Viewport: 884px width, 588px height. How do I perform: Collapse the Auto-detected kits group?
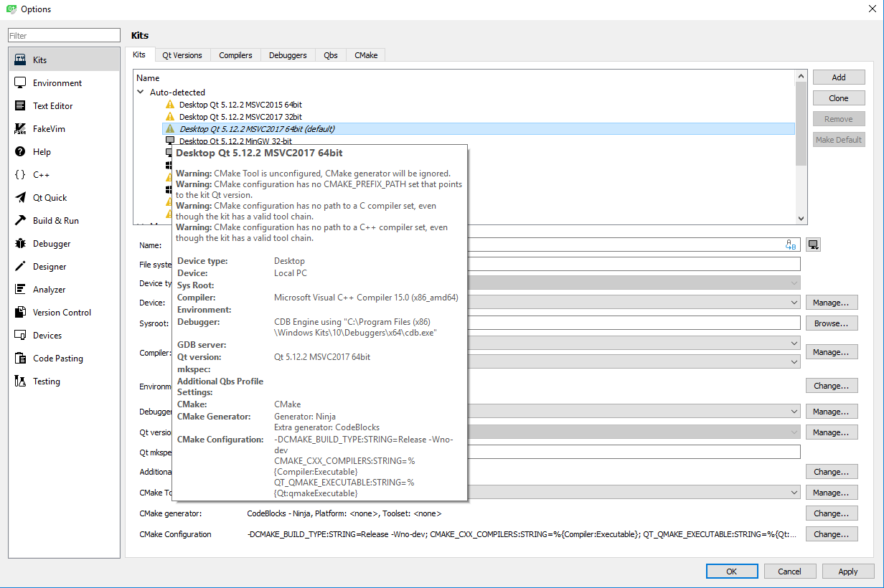click(141, 93)
